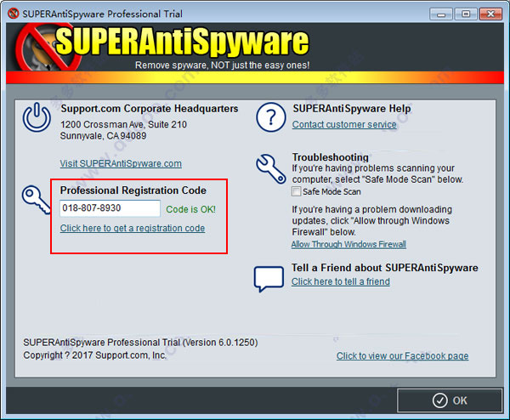This screenshot has height=420, width=510.
Task: Click the question mark help icon
Action: [271, 117]
